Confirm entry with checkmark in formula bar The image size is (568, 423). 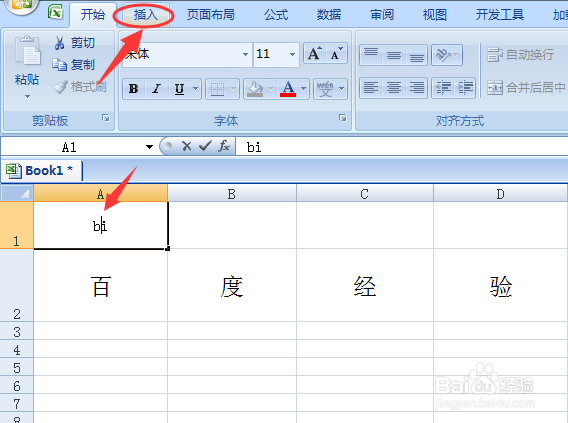pyautogui.click(x=205, y=146)
